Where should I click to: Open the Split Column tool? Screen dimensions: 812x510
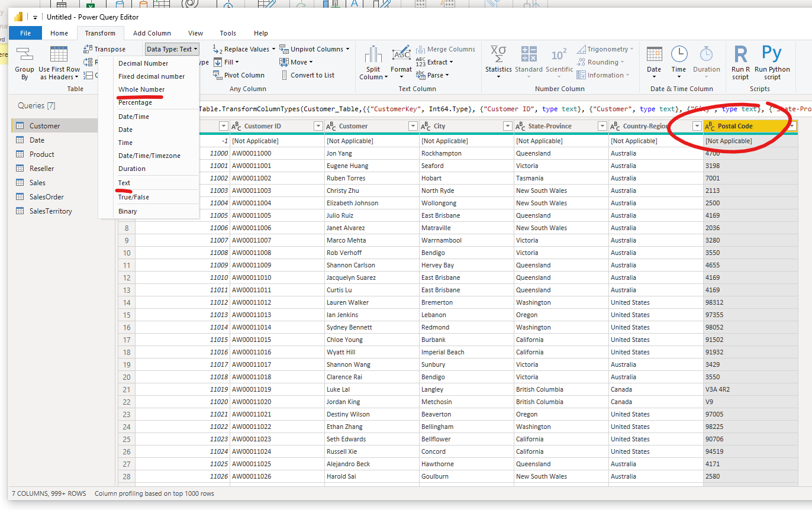click(373, 56)
